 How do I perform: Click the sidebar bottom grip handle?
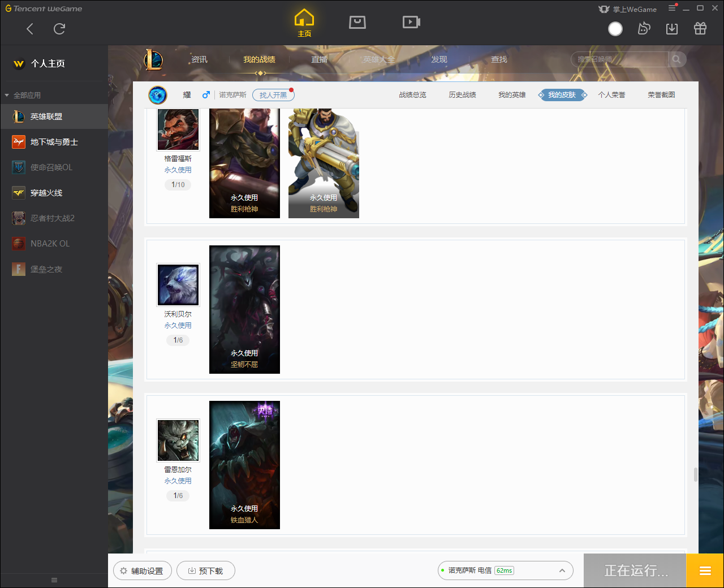tap(54, 580)
